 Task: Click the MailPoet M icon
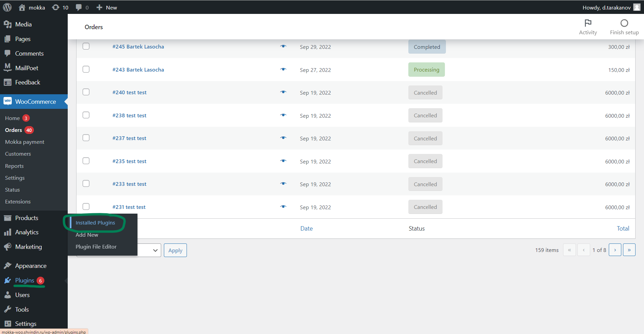tap(7, 67)
